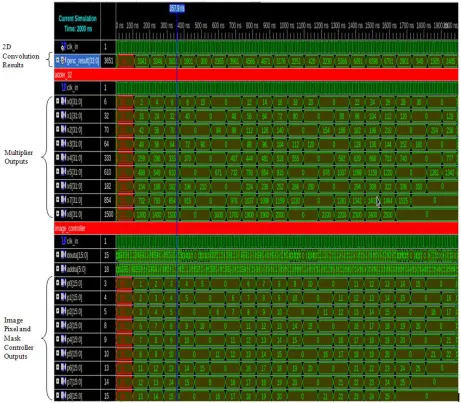Viewport: 461px width, 403px height.
Task: Expand the p5[15:0] bus signal
Action: point(58,353)
